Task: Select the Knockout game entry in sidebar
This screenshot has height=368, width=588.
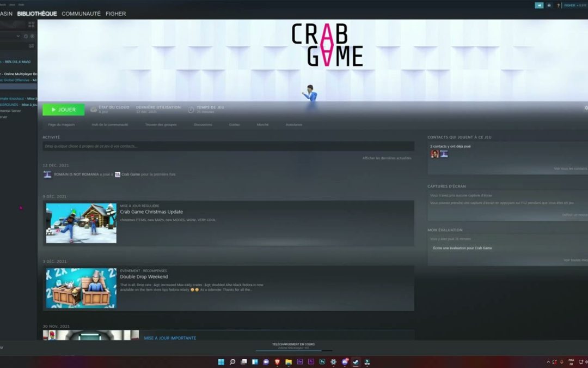Action: (19, 98)
